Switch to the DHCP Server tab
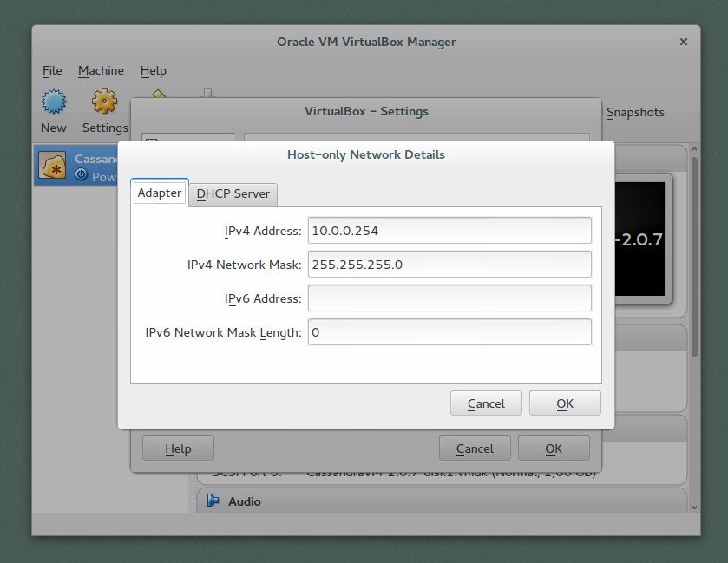The width and height of the screenshot is (728, 563). [x=233, y=194]
